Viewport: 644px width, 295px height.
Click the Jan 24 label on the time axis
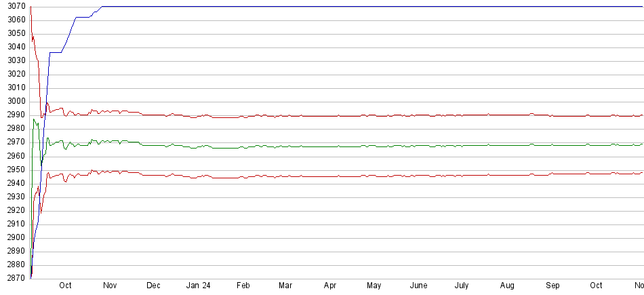[x=198, y=286]
